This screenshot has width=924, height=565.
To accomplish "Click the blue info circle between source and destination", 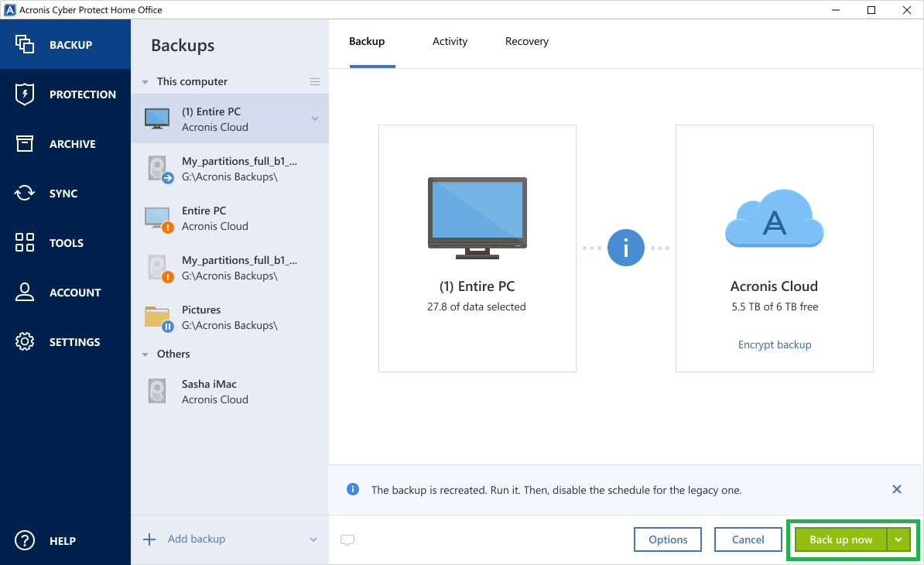I will (625, 248).
